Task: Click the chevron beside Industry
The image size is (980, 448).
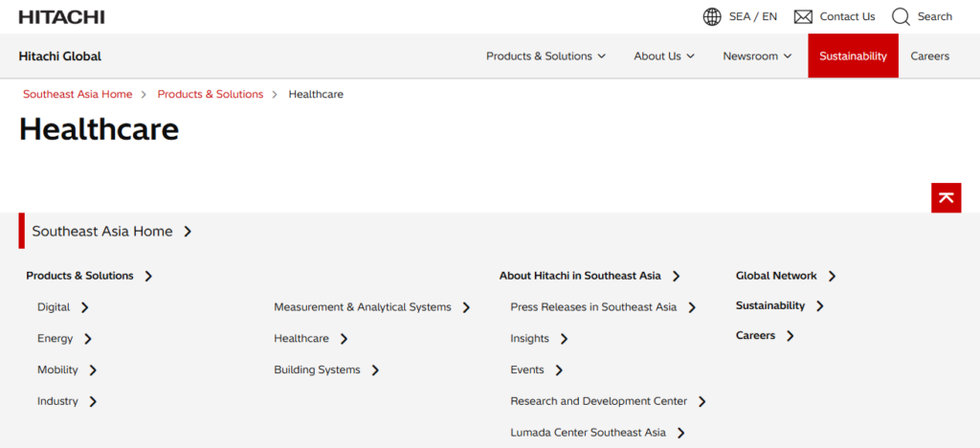Action: click(93, 401)
